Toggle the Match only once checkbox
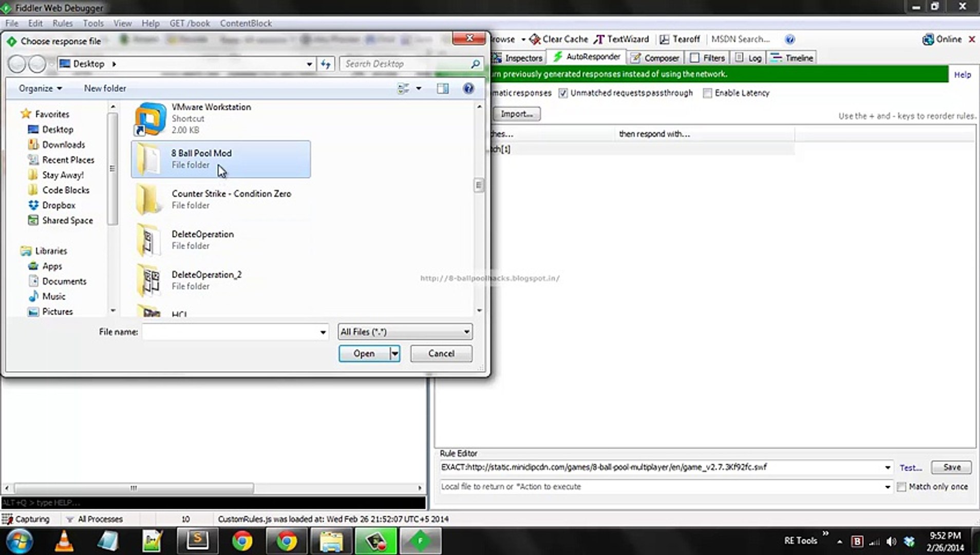This screenshot has width=980, height=555. 901,487
